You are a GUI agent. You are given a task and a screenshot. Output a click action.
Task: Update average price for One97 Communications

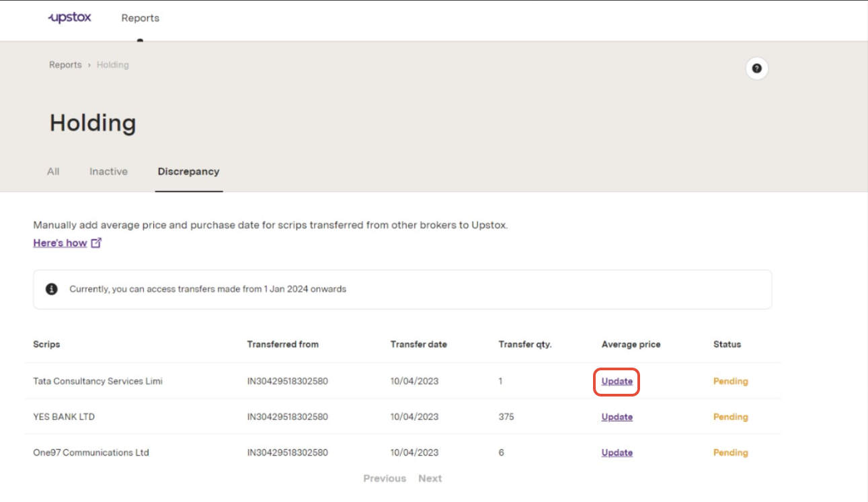pyautogui.click(x=617, y=453)
